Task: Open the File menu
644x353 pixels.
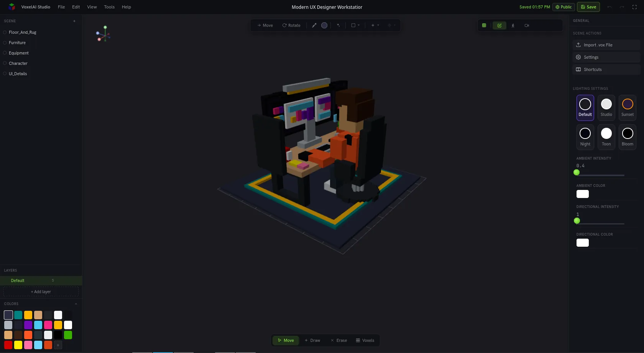Action: [61, 7]
